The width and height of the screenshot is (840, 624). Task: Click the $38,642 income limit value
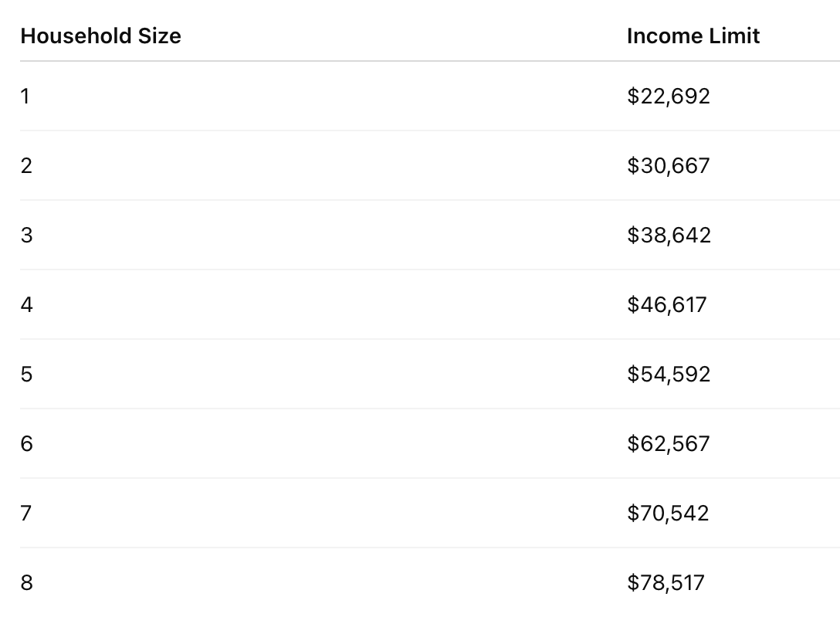click(x=669, y=235)
